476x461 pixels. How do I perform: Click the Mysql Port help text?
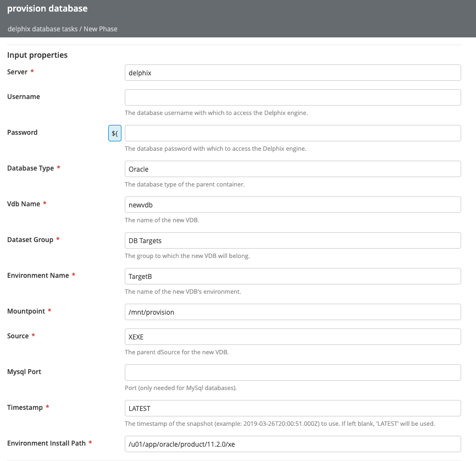tap(181, 388)
